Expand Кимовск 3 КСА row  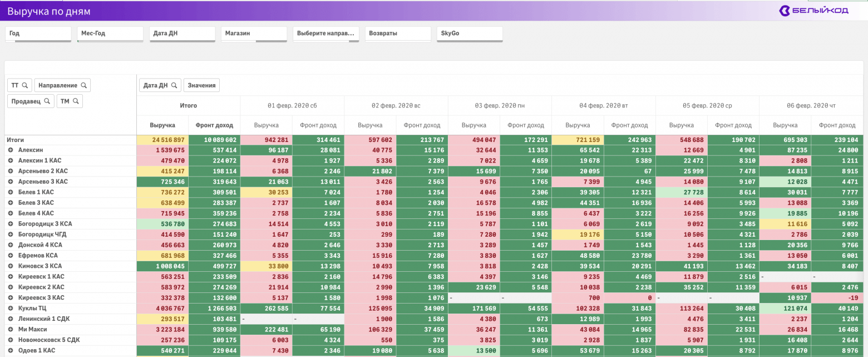point(10,266)
